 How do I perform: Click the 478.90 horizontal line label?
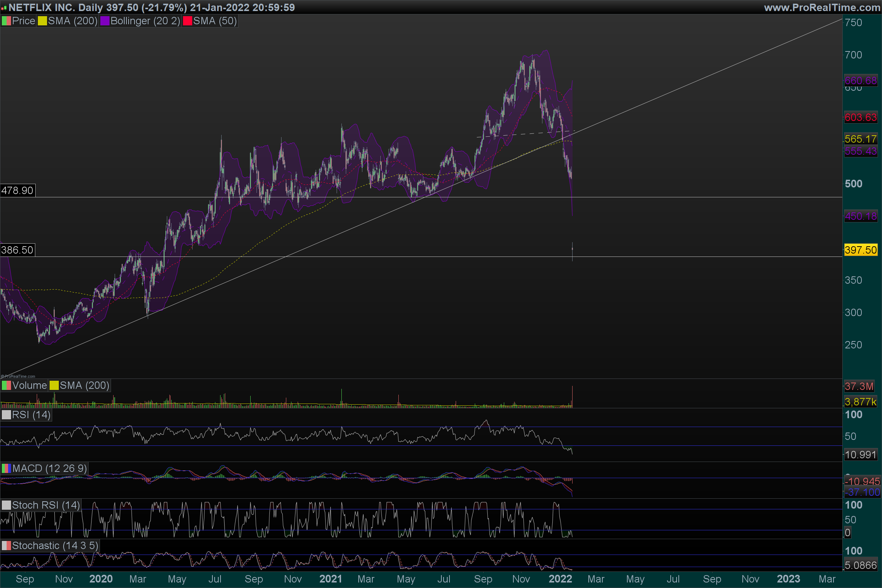[18, 190]
